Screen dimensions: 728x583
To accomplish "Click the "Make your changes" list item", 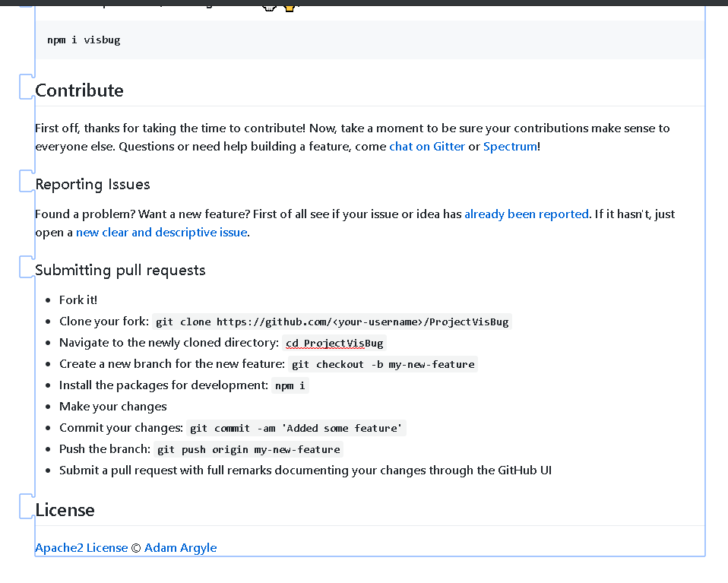I will point(112,407).
